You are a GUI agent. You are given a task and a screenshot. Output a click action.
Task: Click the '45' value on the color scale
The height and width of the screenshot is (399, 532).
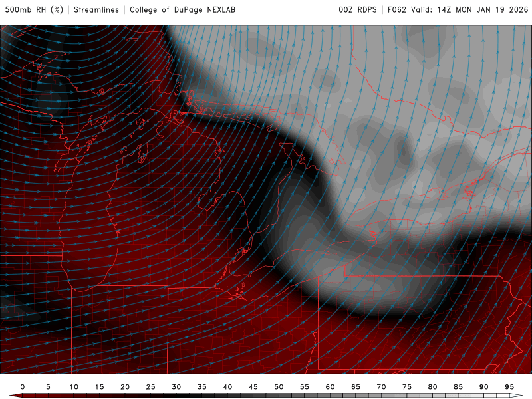(253, 387)
